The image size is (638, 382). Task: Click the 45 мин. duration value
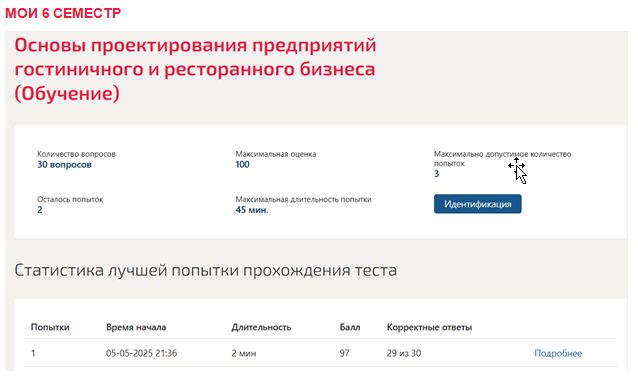[x=252, y=210]
